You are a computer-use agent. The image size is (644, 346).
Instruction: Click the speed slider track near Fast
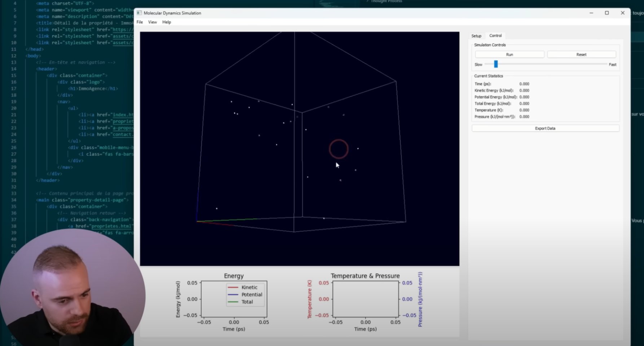pyautogui.click(x=603, y=64)
